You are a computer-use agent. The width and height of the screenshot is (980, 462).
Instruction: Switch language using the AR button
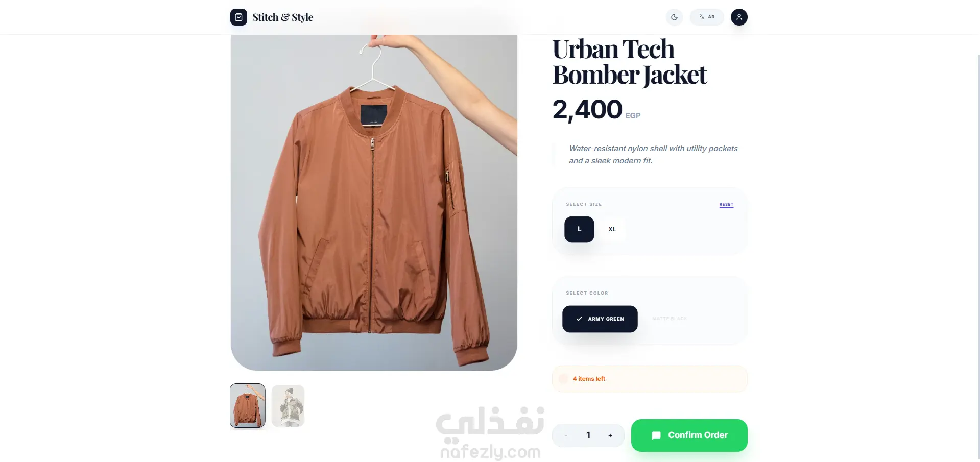pos(707,17)
